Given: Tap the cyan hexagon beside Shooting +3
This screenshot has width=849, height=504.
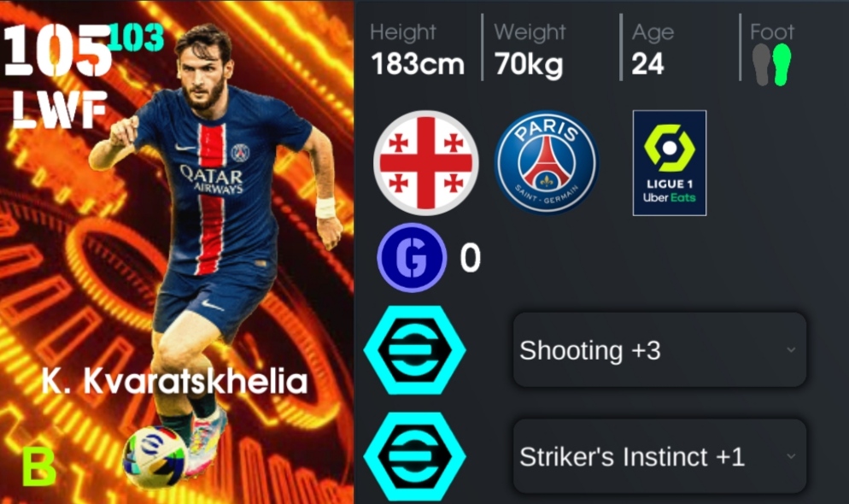Looking at the screenshot, I should pos(415,349).
